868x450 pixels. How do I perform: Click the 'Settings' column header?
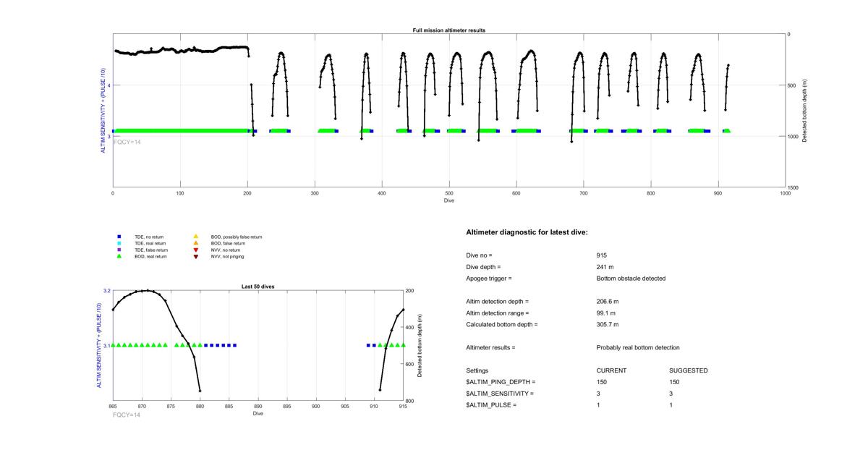coord(477,370)
